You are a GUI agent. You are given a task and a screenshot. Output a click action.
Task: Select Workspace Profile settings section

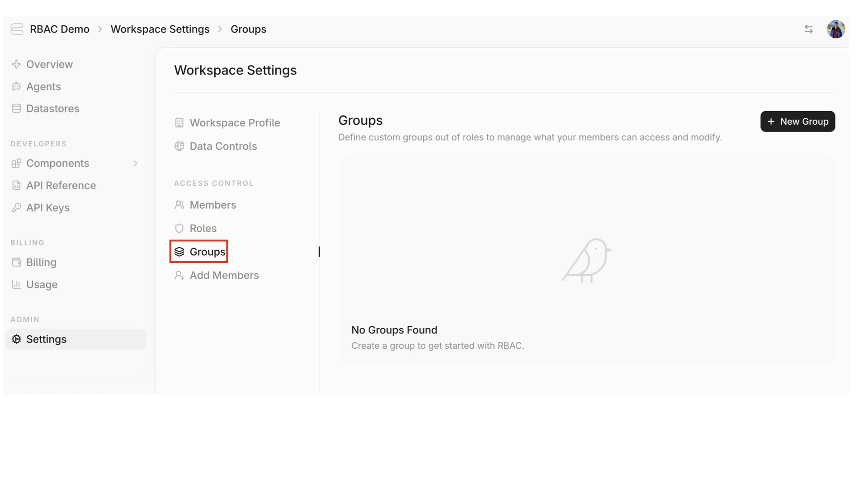point(234,122)
